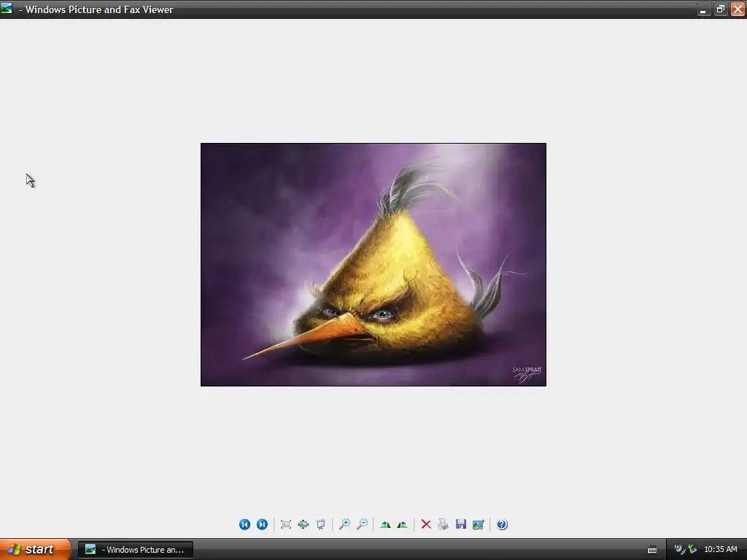
Task: Click the viewer title bar app icon
Action: (6, 9)
